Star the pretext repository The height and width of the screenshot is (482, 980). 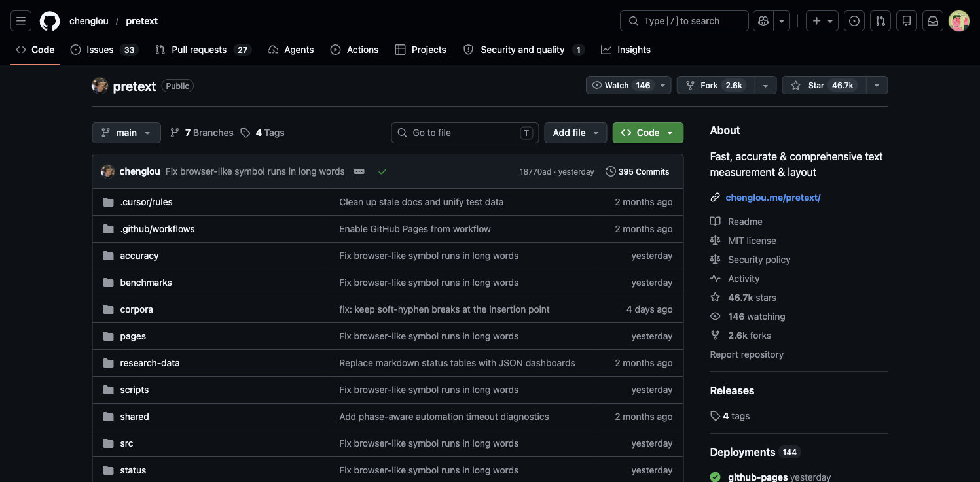point(824,85)
